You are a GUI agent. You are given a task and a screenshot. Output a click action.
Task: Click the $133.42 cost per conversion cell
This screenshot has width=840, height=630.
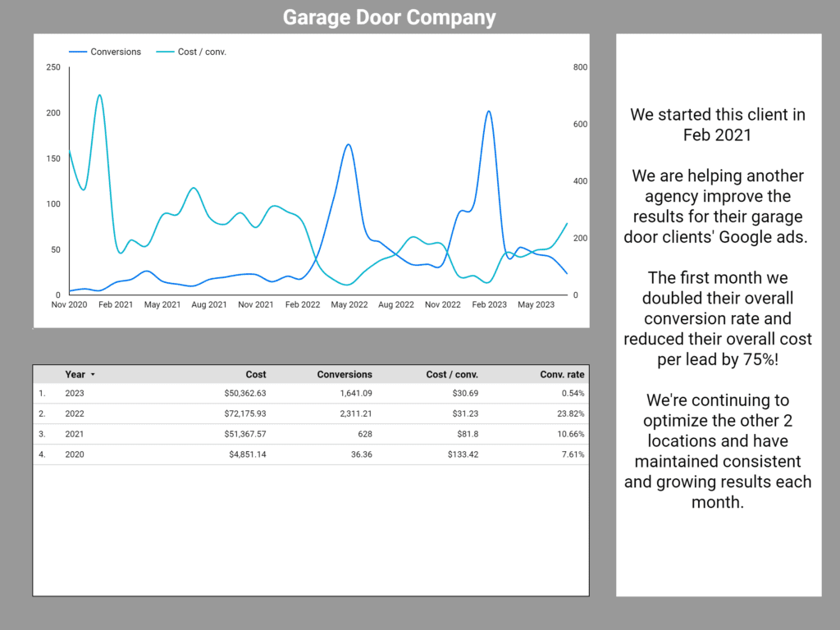[462, 454]
